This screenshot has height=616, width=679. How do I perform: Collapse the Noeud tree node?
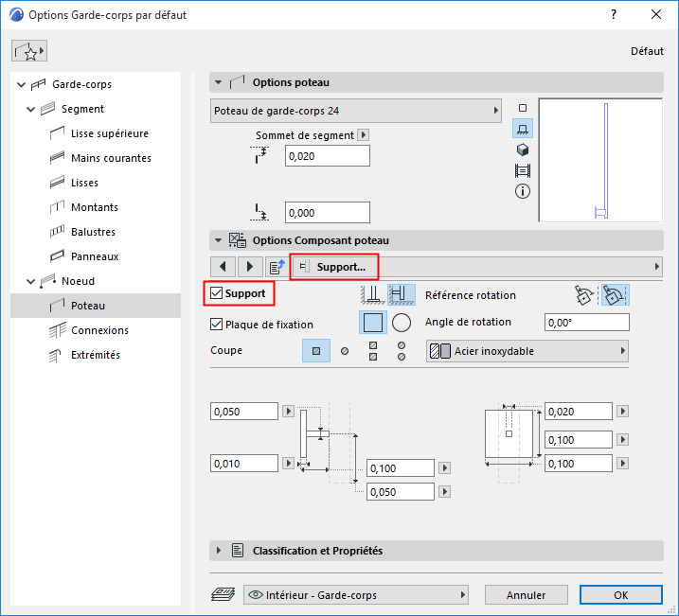[30, 282]
